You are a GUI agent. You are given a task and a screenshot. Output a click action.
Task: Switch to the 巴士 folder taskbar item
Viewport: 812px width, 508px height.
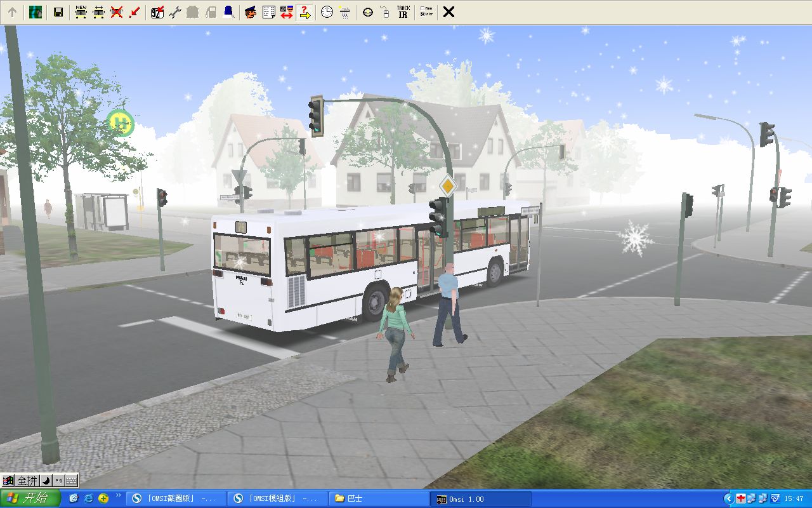coord(378,499)
